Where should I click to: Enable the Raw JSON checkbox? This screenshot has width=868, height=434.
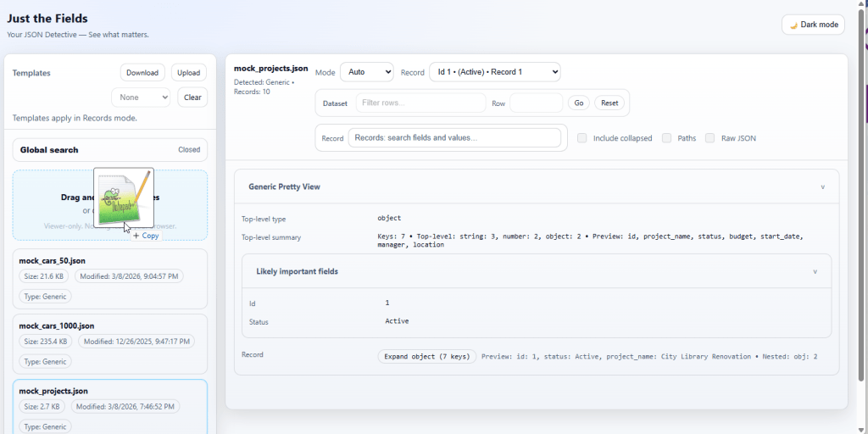click(x=710, y=138)
